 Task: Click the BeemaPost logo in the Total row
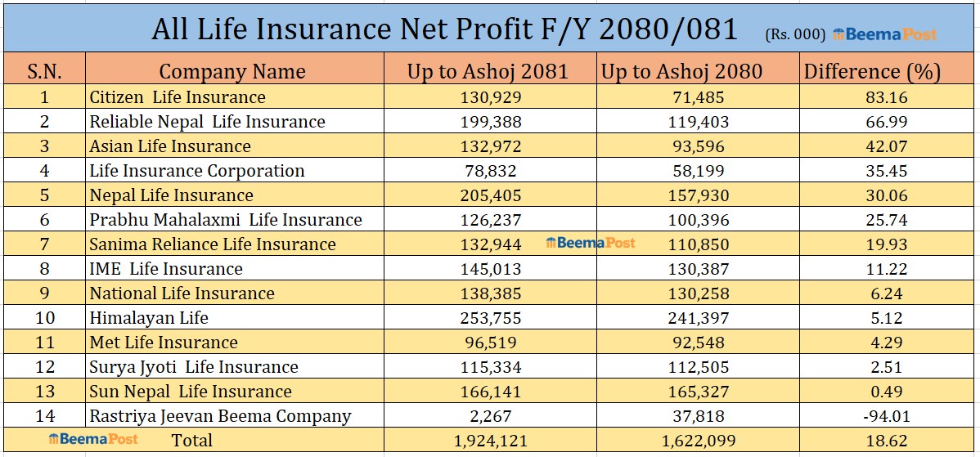[x=92, y=439]
